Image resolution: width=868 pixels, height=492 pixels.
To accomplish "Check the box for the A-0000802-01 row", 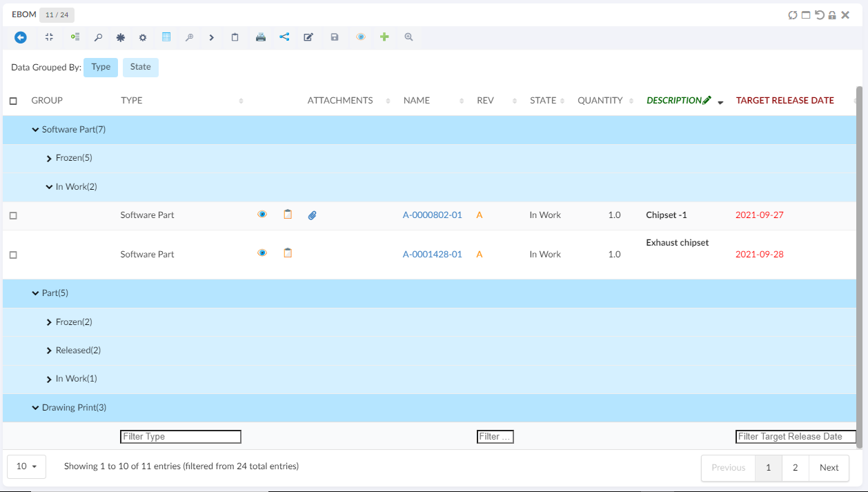I will pyautogui.click(x=13, y=216).
